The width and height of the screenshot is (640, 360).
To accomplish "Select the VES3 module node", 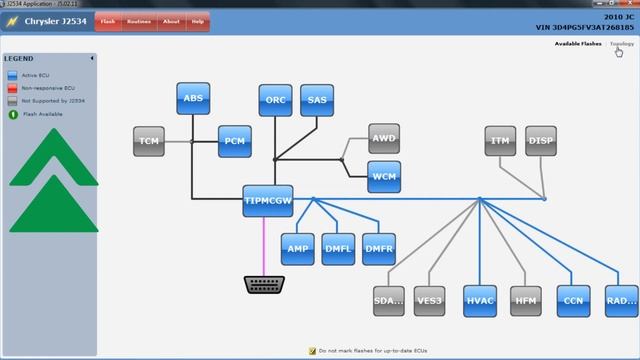I will pos(429,301).
